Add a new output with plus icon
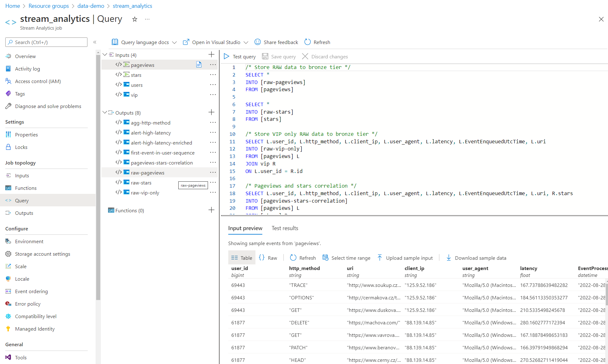Viewport: 608px width, 364px height. click(x=211, y=112)
